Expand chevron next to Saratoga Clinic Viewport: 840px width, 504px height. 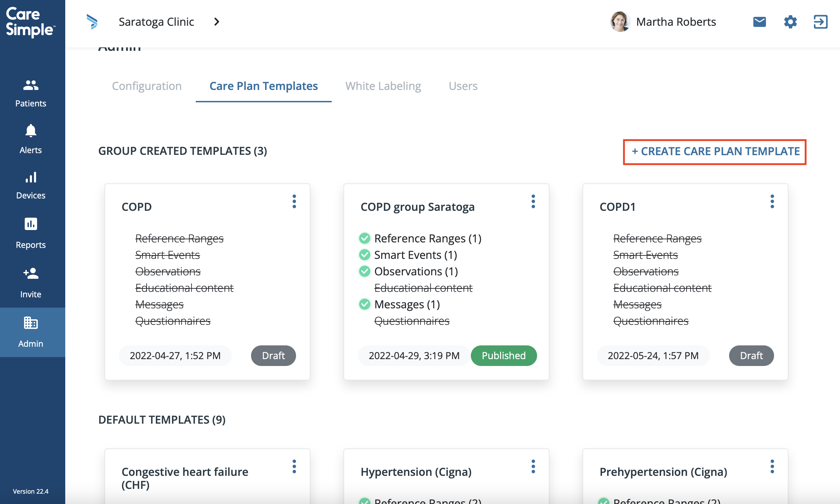(216, 22)
